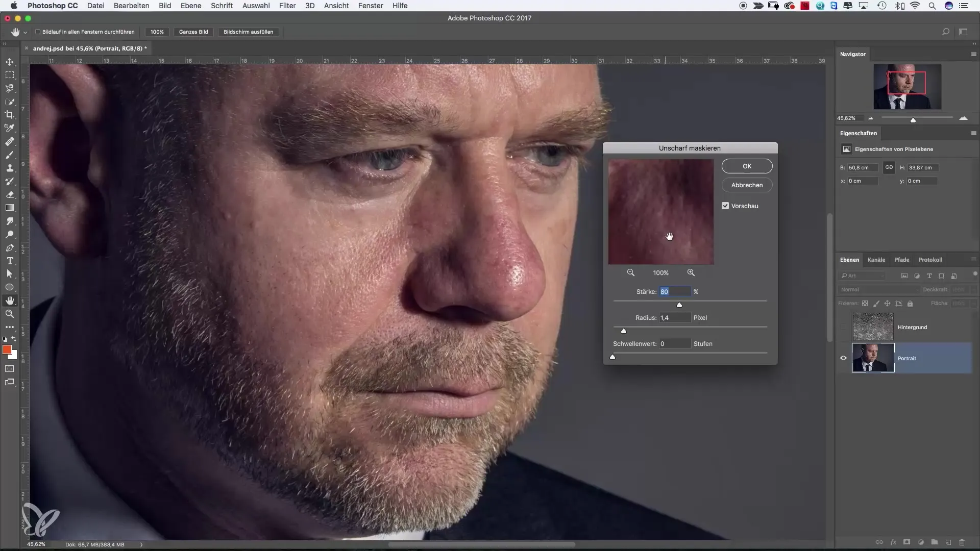Open the Auswahl menu

[256, 6]
